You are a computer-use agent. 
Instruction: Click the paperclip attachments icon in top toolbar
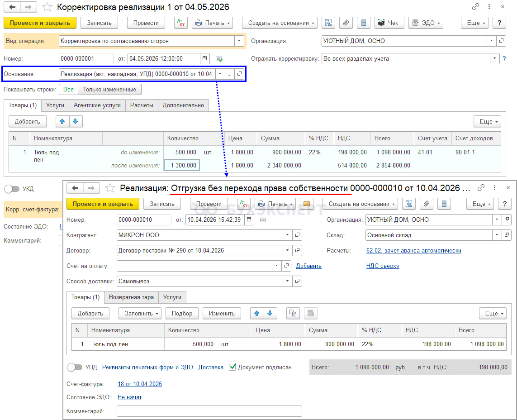345,23
